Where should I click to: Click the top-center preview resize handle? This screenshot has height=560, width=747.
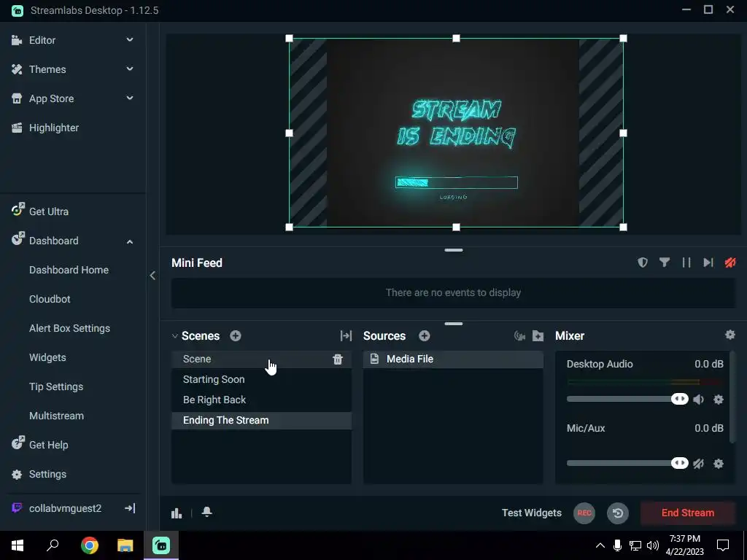coord(456,38)
